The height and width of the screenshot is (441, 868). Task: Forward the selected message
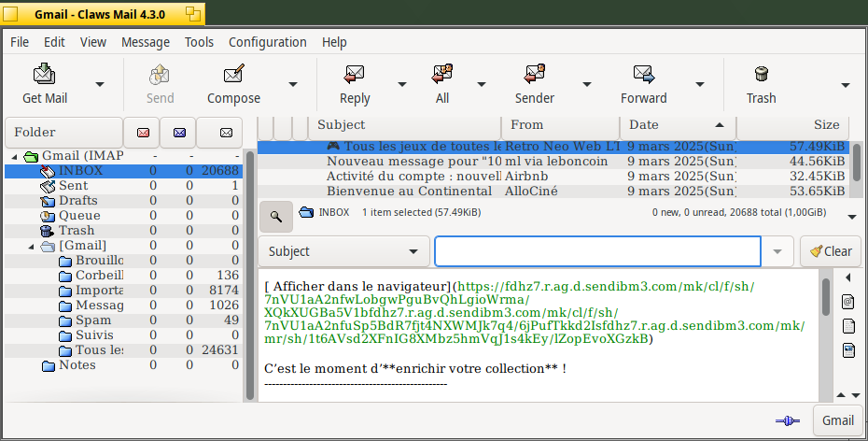click(643, 84)
